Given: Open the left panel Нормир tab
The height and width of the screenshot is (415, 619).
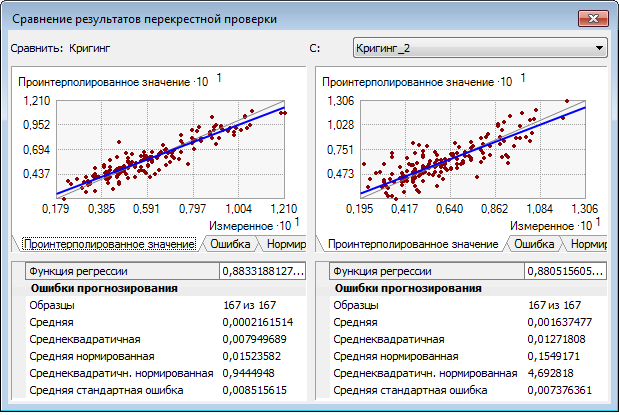Looking at the screenshot, I should [x=285, y=243].
